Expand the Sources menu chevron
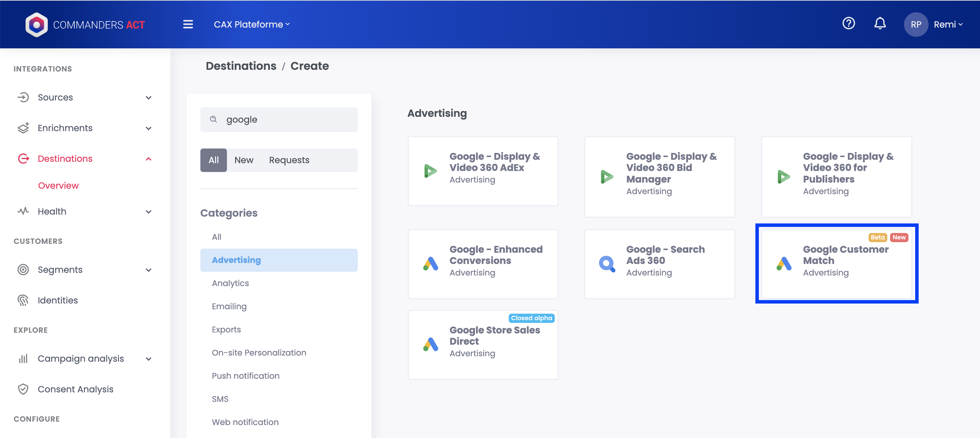The width and height of the screenshot is (980, 438). coord(148,97)
